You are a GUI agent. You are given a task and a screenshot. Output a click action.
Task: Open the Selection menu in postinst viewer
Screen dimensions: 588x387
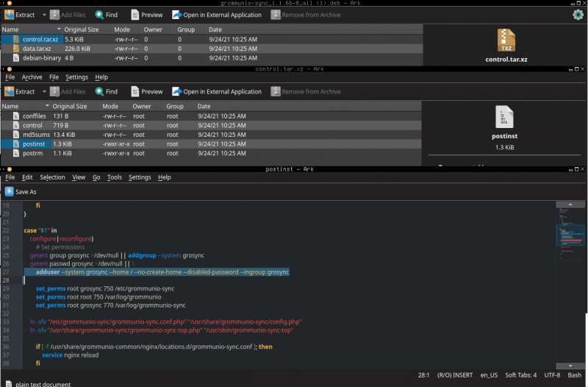point(52,177)
